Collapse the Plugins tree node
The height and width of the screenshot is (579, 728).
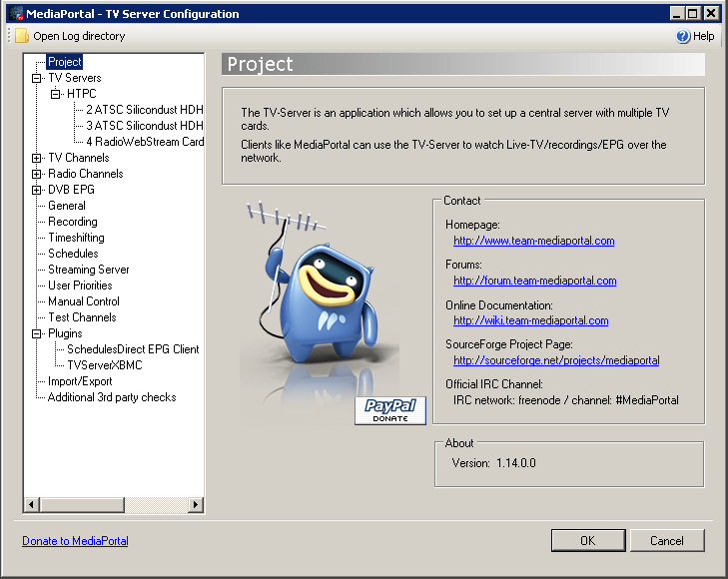pos(36,333)
